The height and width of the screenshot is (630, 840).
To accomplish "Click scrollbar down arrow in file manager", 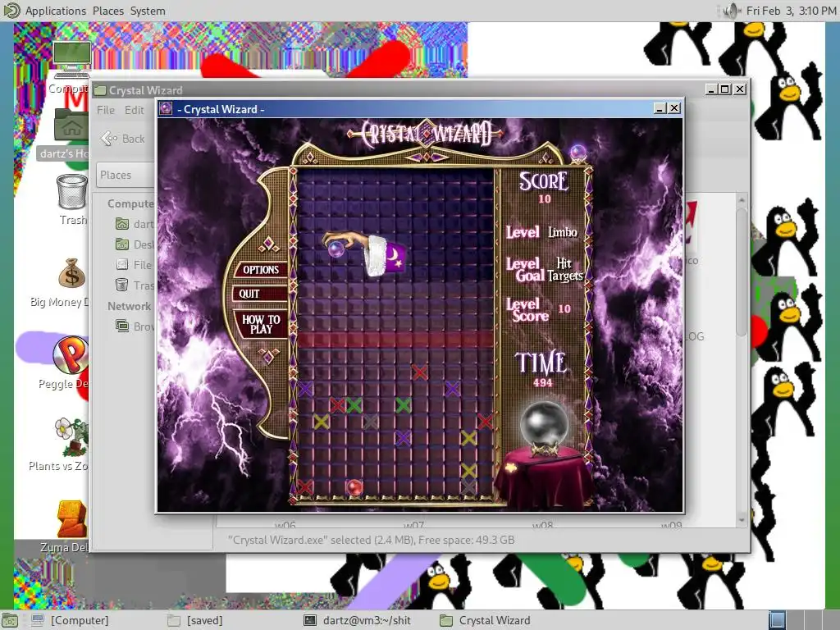I will point(742,519).
